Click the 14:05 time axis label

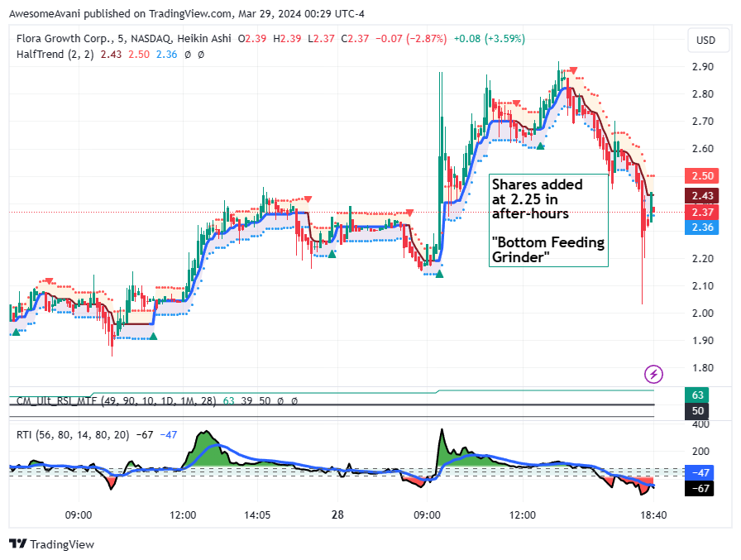click(x=257, y=515)
